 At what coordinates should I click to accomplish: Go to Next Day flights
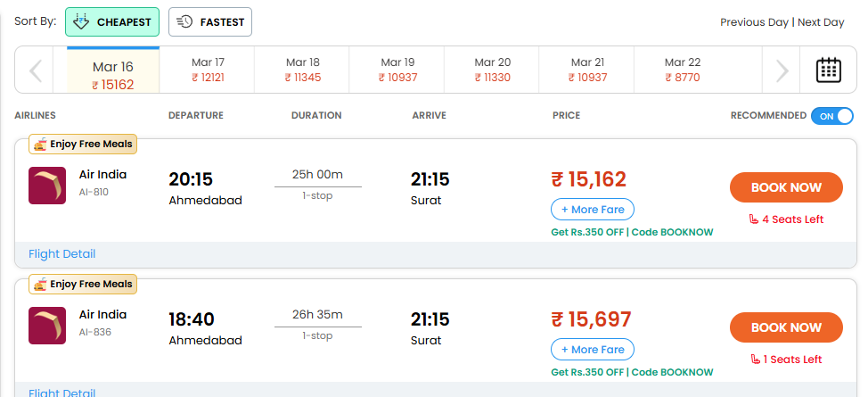(821, 22)
